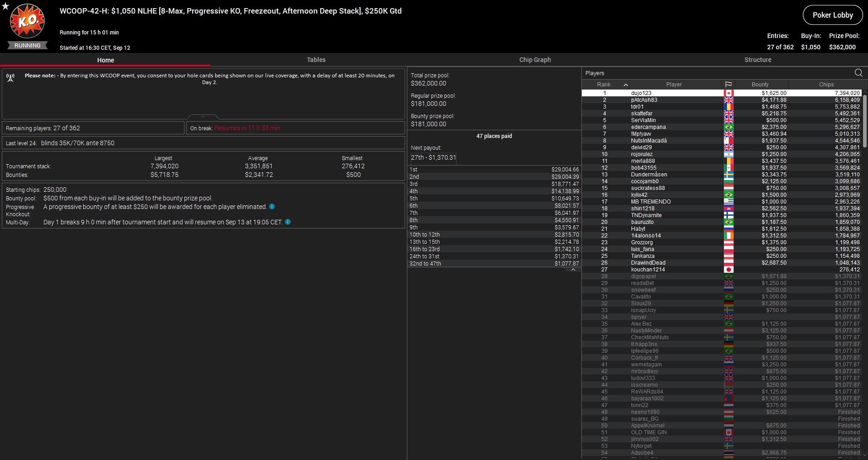This screenshot has width=868, height=460.
Task: Click the Rank column header
Action: click(604, 85)
